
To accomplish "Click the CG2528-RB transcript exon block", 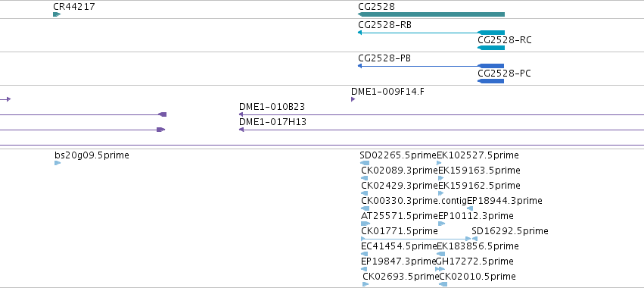I will (x=491, y=33).
